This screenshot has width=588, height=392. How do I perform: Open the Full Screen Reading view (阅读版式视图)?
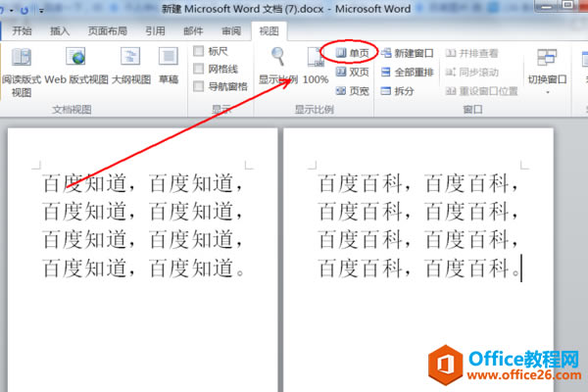coord(21,72)
